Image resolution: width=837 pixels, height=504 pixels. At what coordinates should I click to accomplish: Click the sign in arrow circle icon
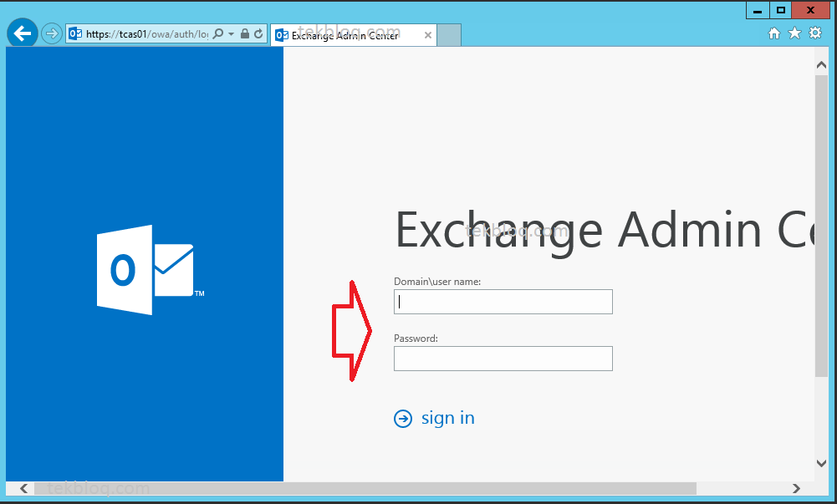tap(403, 419)
